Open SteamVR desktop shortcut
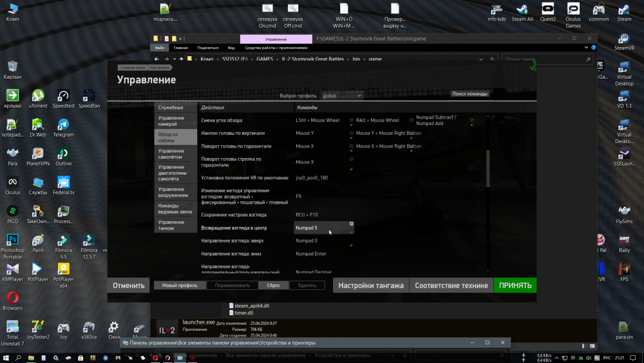The width and height of the screenshot is (644, 363). (x=624, y=41)
